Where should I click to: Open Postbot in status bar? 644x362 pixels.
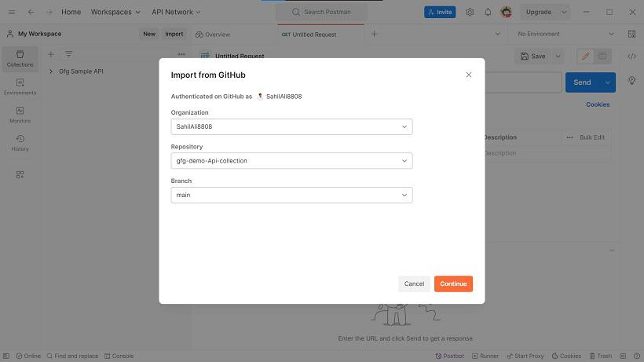[x=449, y=356]
